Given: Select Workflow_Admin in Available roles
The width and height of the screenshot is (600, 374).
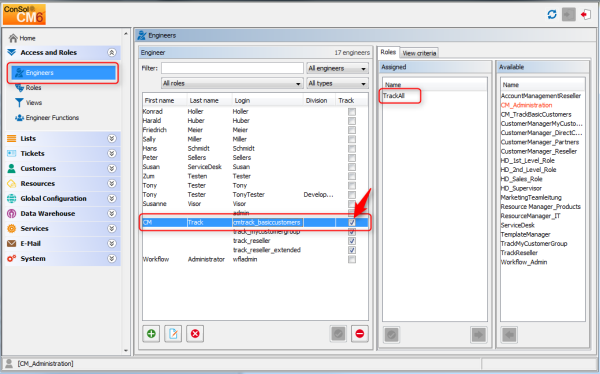Looking at the screenshot, I should point(524,262).
